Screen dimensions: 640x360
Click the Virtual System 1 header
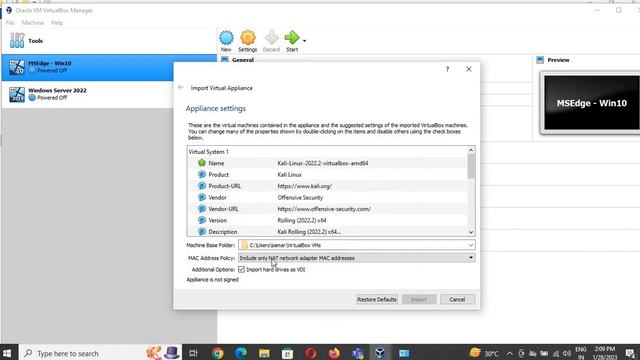[x=209, y=151]
